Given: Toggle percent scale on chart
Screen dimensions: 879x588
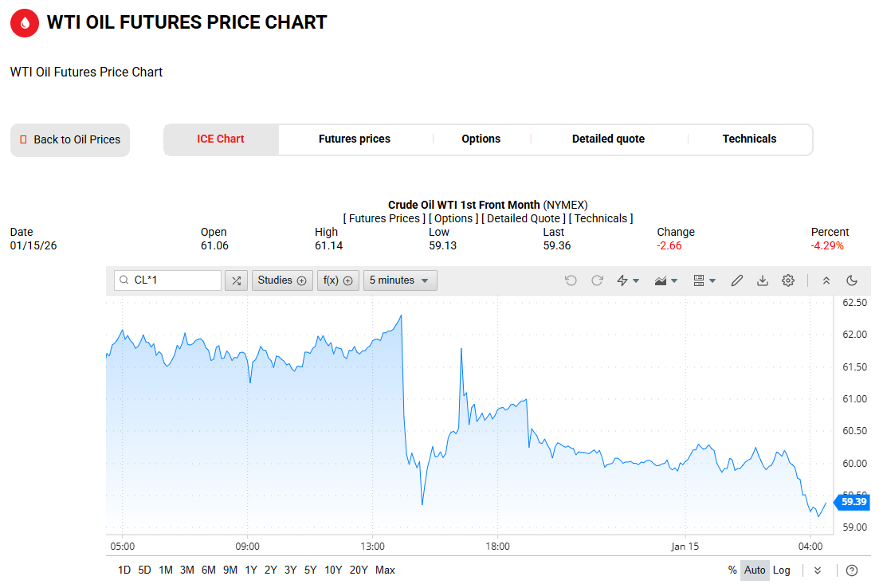Looking at the screenshot, I should (x=732, y=570).
